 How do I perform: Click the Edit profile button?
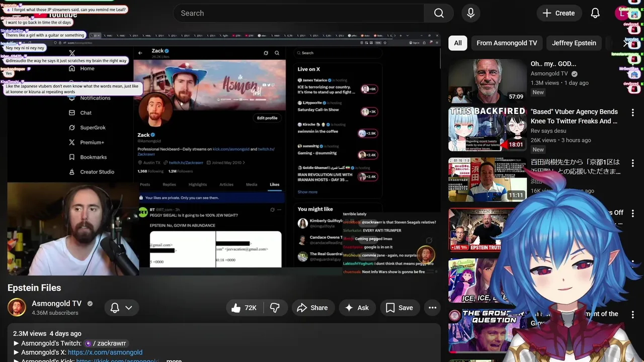click(x=267, y=118)
